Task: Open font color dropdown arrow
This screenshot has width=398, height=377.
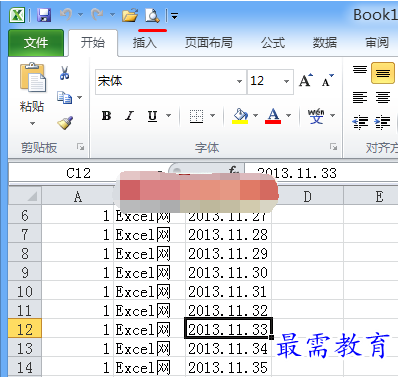Action: tap(289, 116)
